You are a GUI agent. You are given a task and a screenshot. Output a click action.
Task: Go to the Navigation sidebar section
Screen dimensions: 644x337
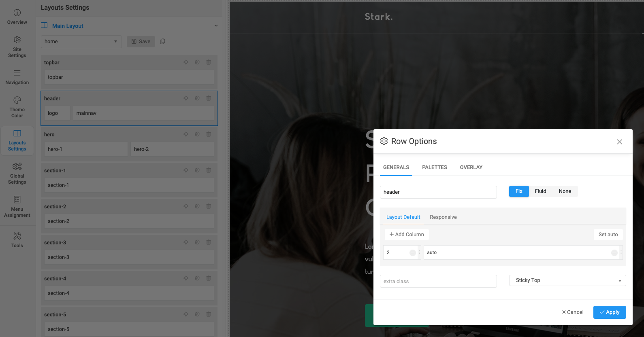pos(17,77)
